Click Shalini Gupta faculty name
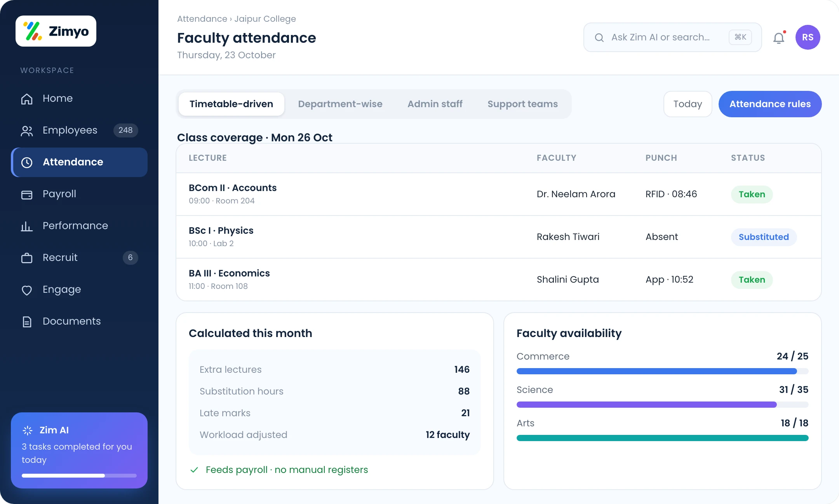This screenshot has width=839, height=504. [568, 280]
